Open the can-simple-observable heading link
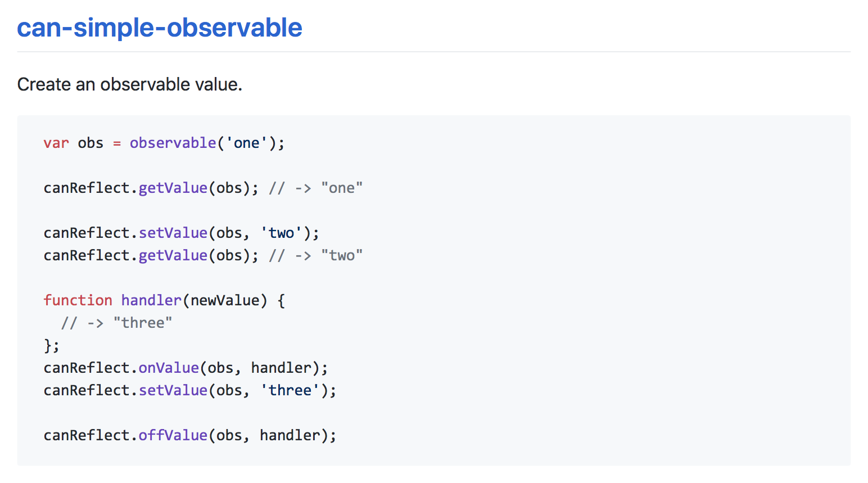This screenshot has width=868, height=483. [160, 28]
